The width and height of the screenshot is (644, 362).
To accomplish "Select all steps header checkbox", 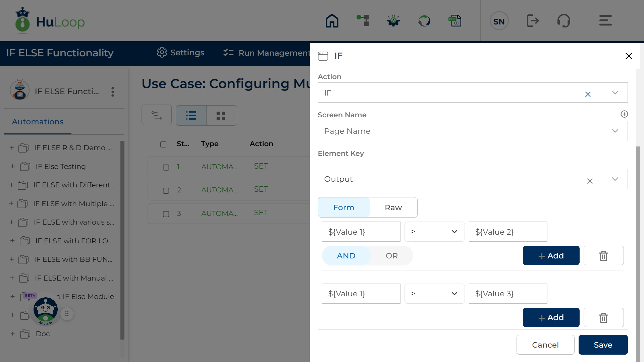I will click(x=163, y=144).
